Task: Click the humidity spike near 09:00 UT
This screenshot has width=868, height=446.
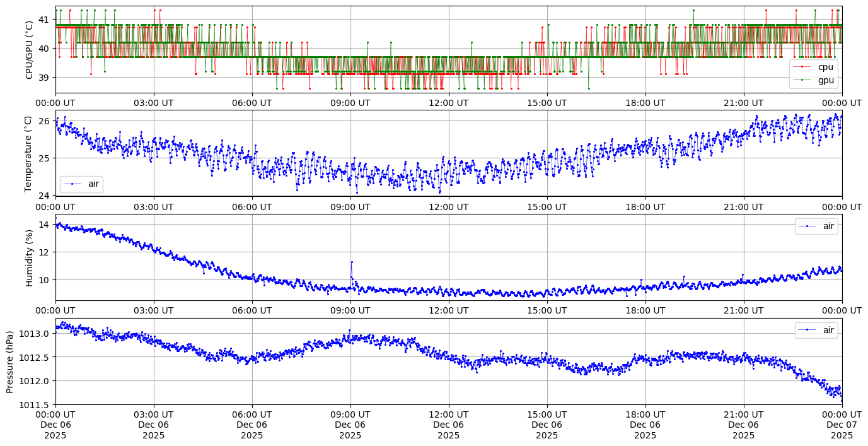Action: click(352, 262)
